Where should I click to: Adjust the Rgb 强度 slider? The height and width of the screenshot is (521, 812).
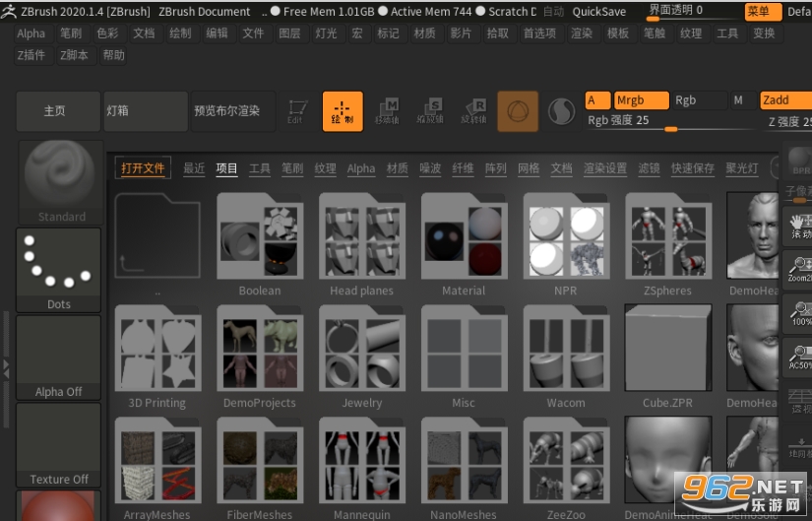pyautogui.click(x=671, y=122)
